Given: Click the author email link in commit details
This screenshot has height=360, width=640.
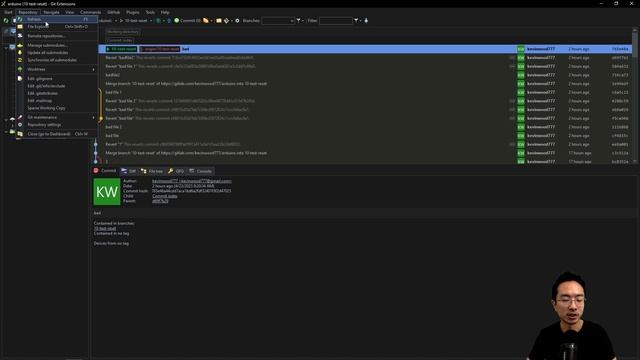Looking at the screenshot, I should [192, 181].
